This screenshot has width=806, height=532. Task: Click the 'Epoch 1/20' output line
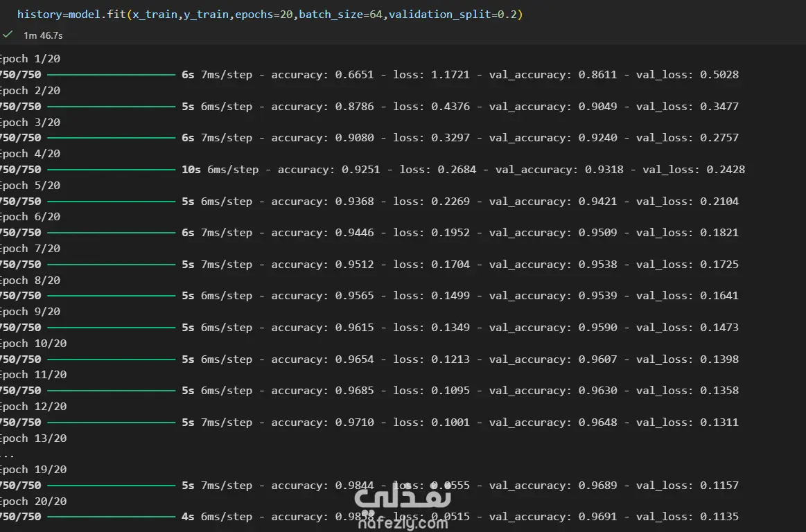pos(30,59)
